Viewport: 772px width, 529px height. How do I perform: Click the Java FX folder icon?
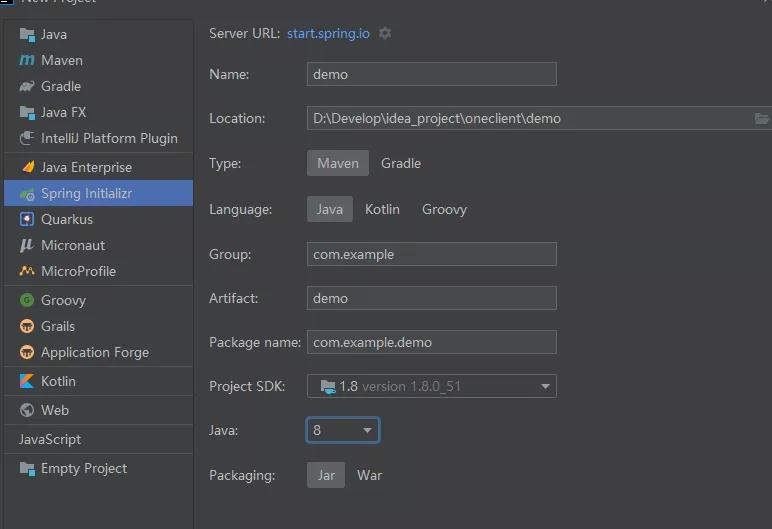point(27,112)
